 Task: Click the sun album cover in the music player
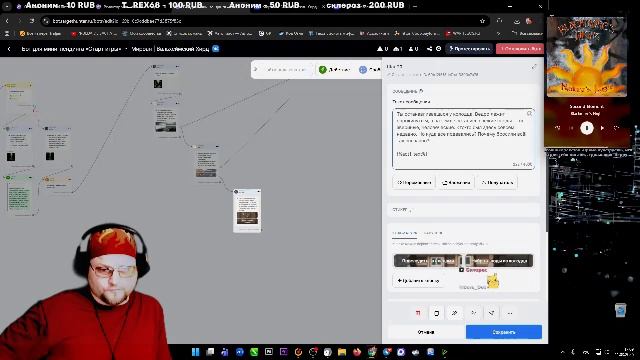[x=587, y=57]
